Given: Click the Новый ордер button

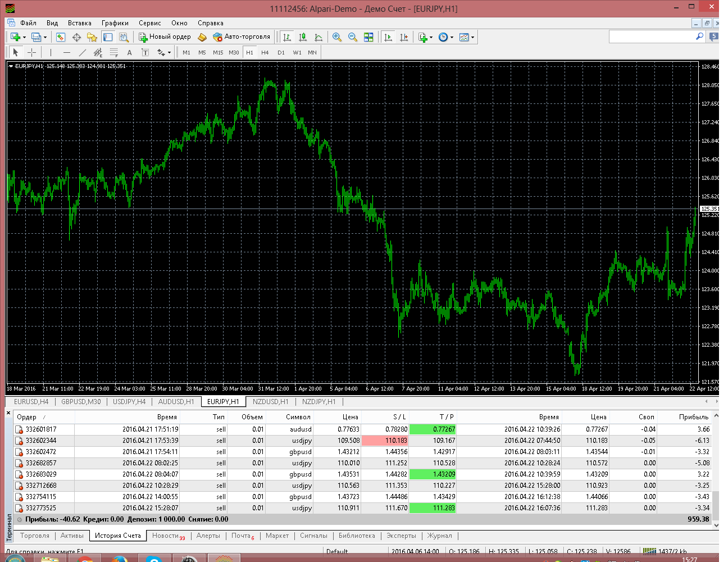Looking at the screenshot, I should pyautogui.click(x=165, y=37).
